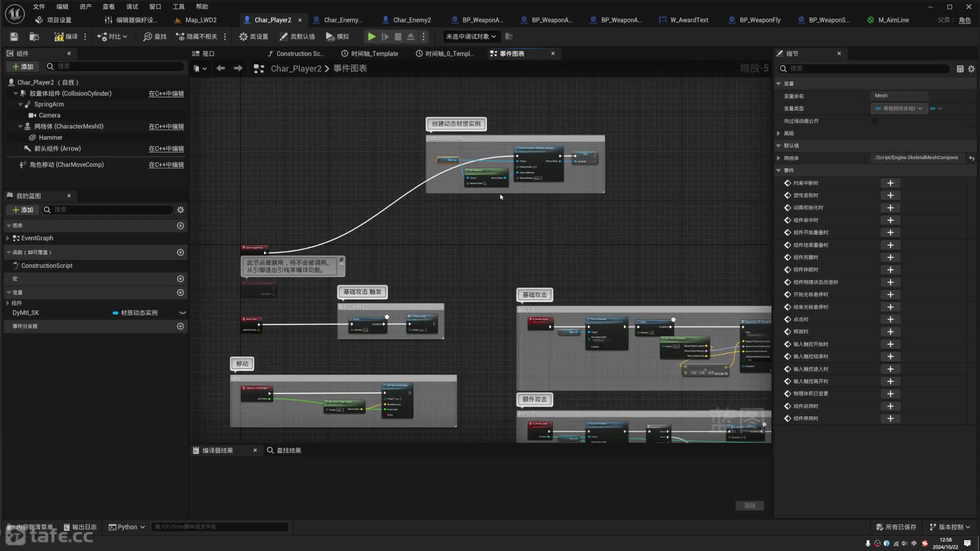Add a new macro in 宏 section
980x551 pixels.
pyautogui.click(x=180, y=279)
